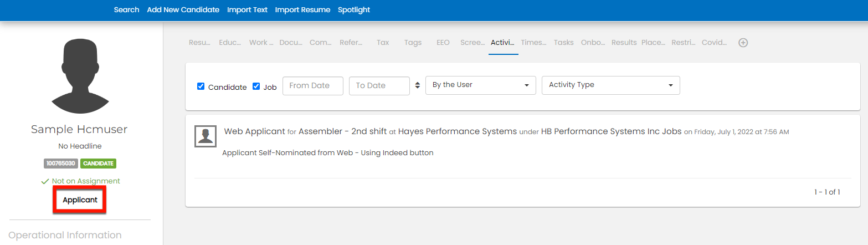Click the date sort arrows icon

tap(417, 85)
